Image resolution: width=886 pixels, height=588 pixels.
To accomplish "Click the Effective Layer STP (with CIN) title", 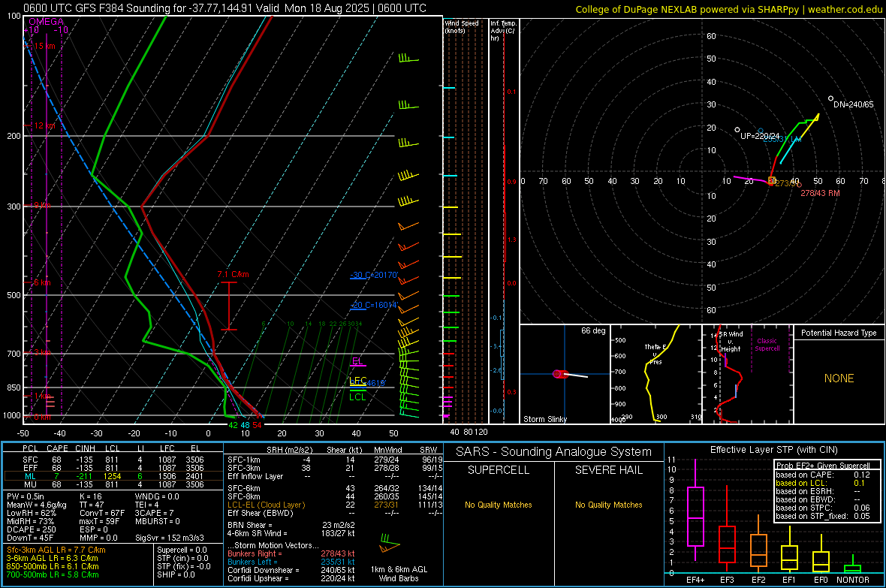I will click(773, 450).
